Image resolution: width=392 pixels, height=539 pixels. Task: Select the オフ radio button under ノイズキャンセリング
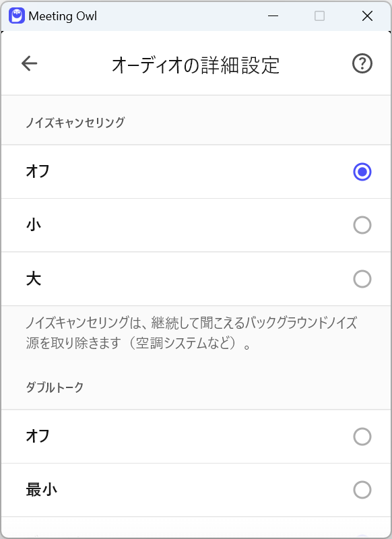pos(362,172)
